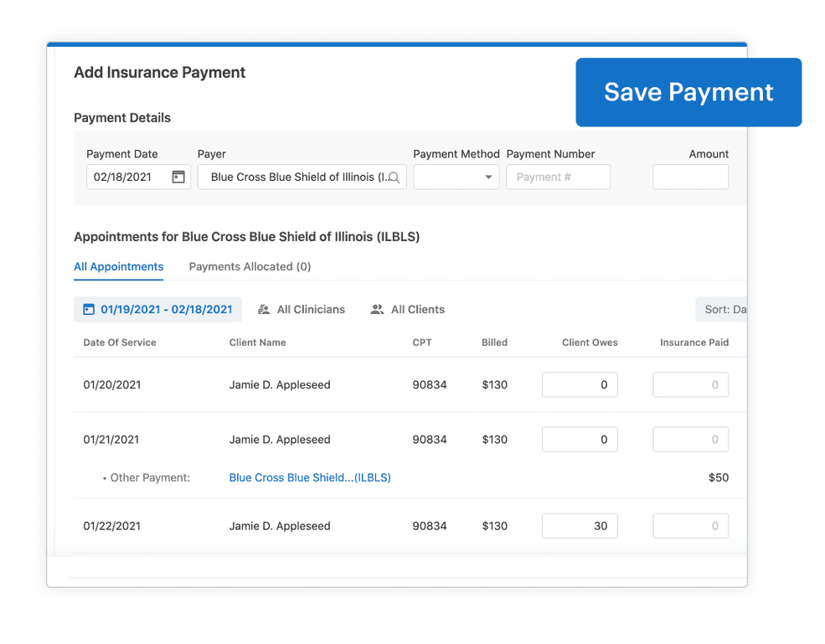Click the Other Payment label
The width and height of the screenshot is (825, 644).
click(149, 477)
